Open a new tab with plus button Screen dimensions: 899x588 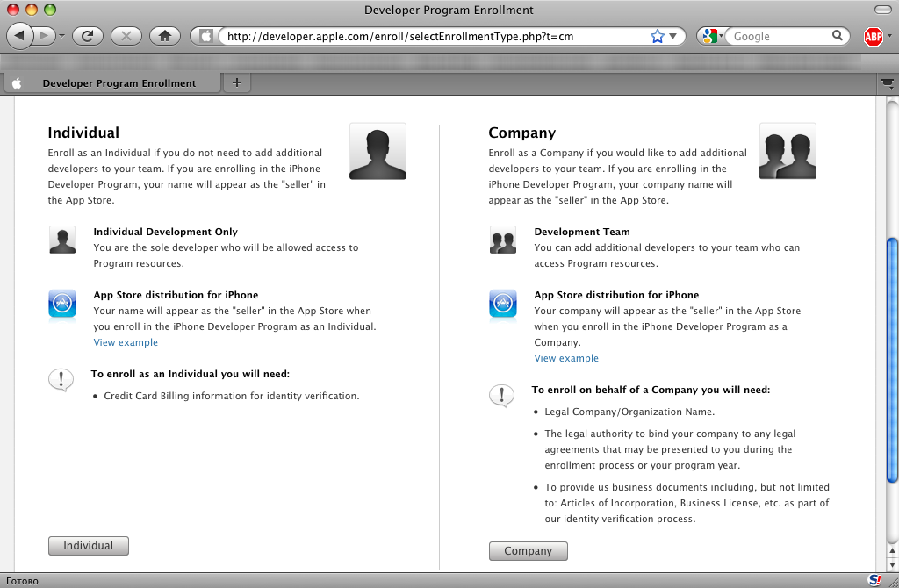237,83
